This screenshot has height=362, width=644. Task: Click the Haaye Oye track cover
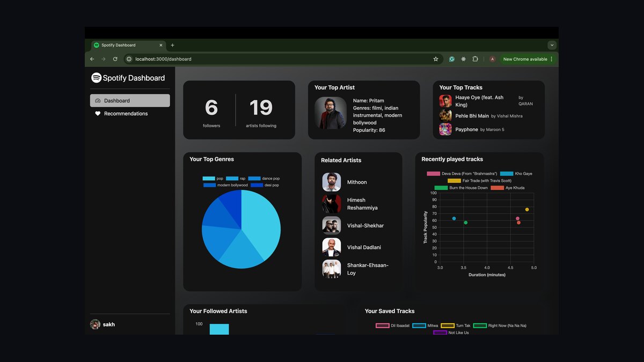coord(445,101)
